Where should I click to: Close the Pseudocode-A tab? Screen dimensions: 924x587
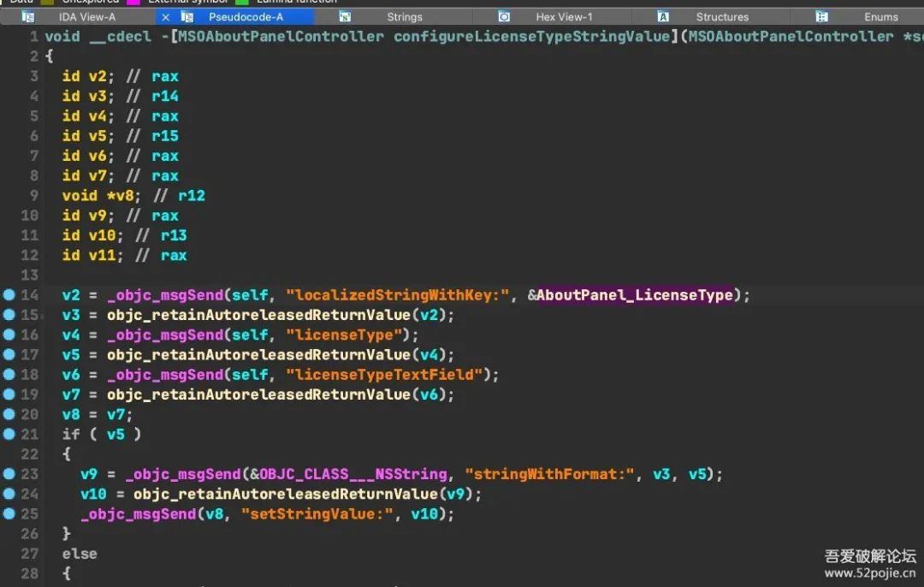(x=166, y=17)
